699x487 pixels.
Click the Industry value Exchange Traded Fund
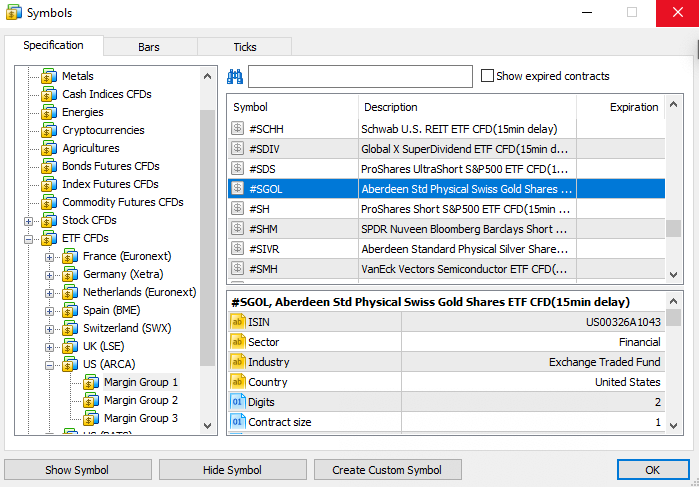tap(604, 362)
